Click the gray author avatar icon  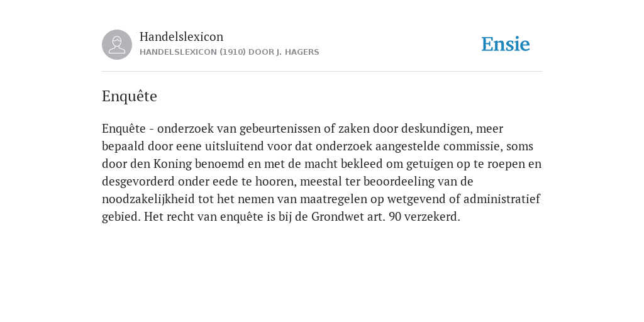point(117,45)
